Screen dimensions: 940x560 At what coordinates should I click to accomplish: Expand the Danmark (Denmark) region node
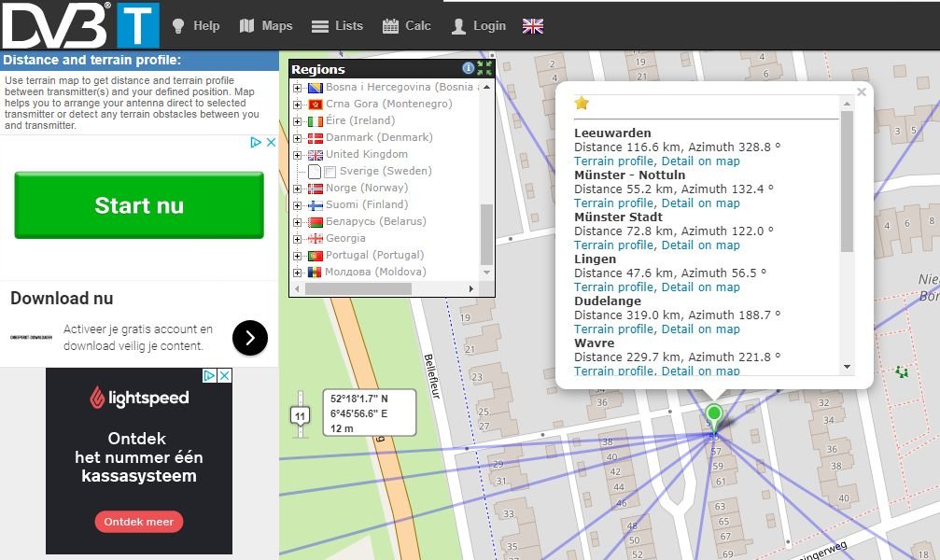click(x=298, y=138)
